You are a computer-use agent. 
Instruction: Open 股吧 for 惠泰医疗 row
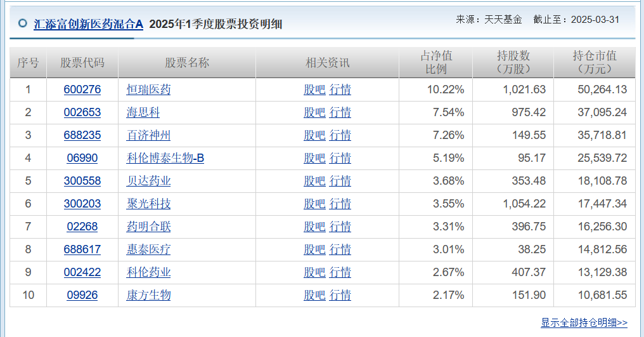click(x=314, y=249)
